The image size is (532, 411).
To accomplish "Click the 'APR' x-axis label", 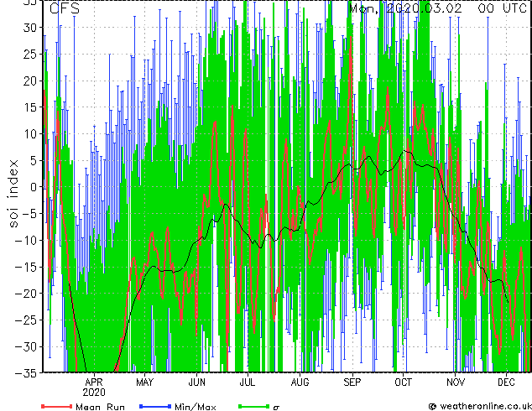I will (94, 382).
